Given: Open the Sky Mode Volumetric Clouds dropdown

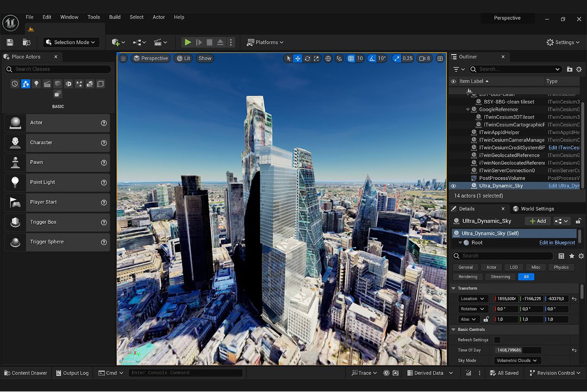Looking at the screenshot, I should [x=517, y=361].
